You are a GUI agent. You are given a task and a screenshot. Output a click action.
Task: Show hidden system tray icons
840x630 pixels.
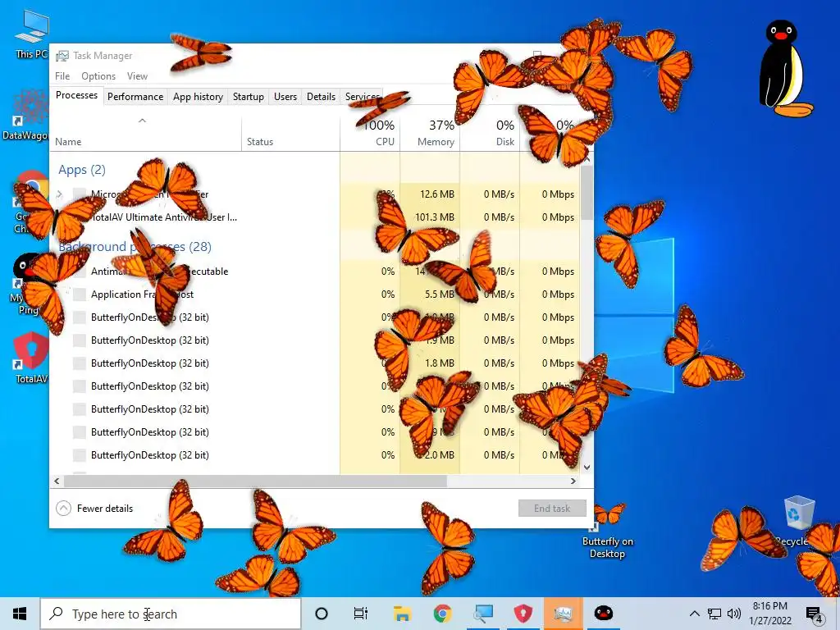click(694, 614)
